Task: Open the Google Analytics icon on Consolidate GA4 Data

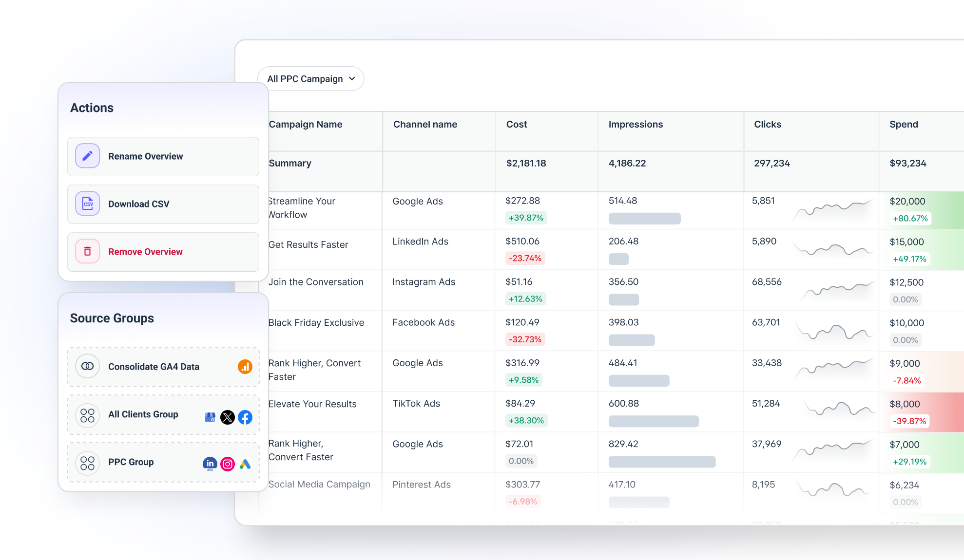Action: 246,367
